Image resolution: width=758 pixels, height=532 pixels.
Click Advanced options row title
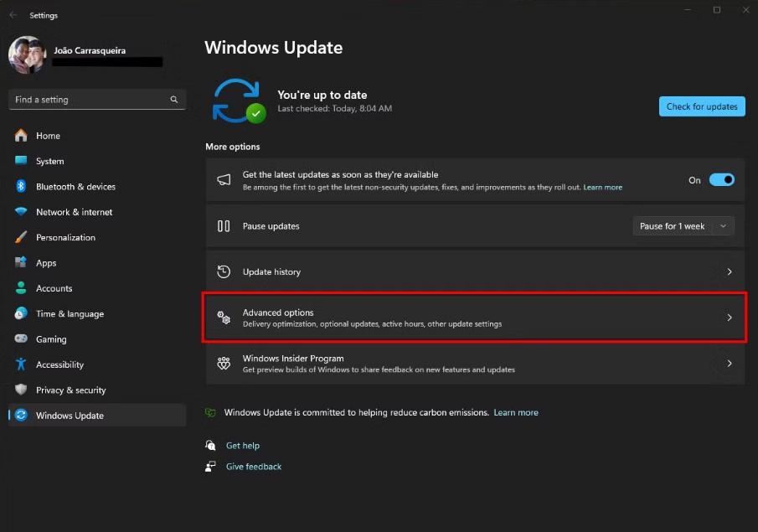pos(278,312)
